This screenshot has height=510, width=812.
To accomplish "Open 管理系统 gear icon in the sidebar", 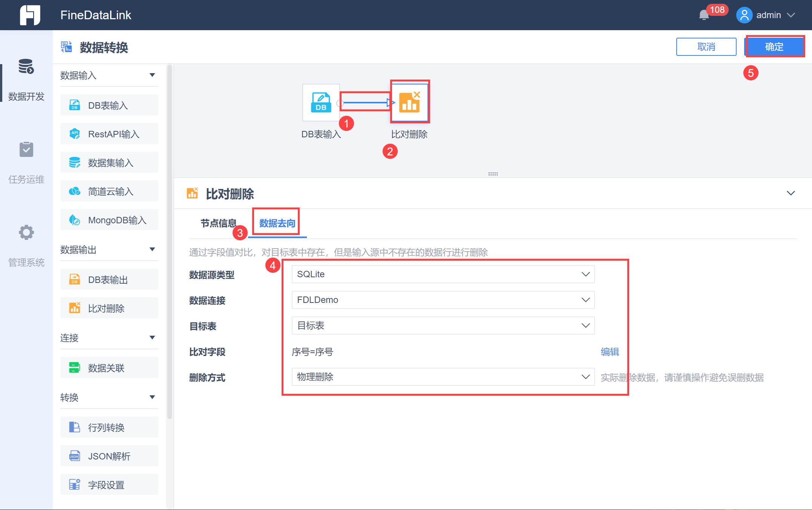I will tap(26, 233).
